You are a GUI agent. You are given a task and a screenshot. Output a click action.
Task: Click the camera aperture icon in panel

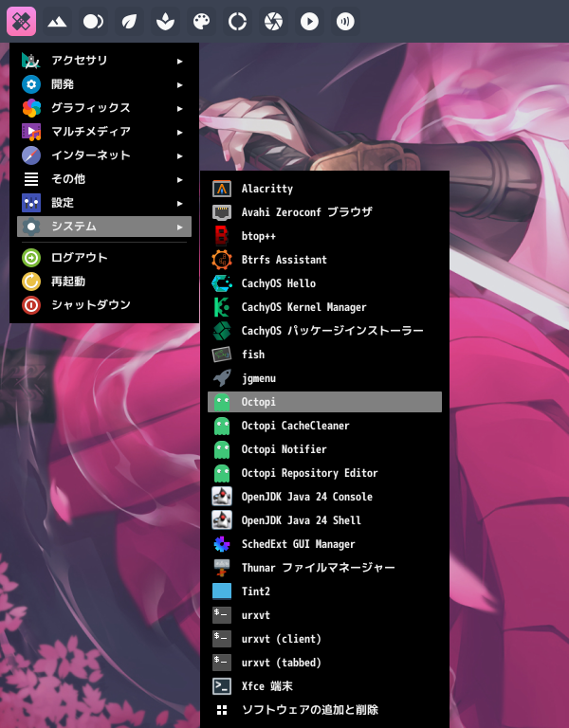[273, 22]
